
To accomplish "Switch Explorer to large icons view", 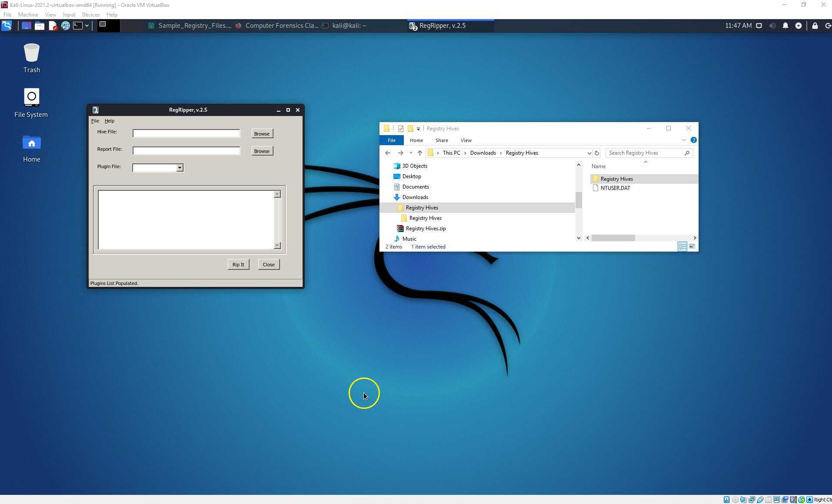I will (x=692, y=246).
